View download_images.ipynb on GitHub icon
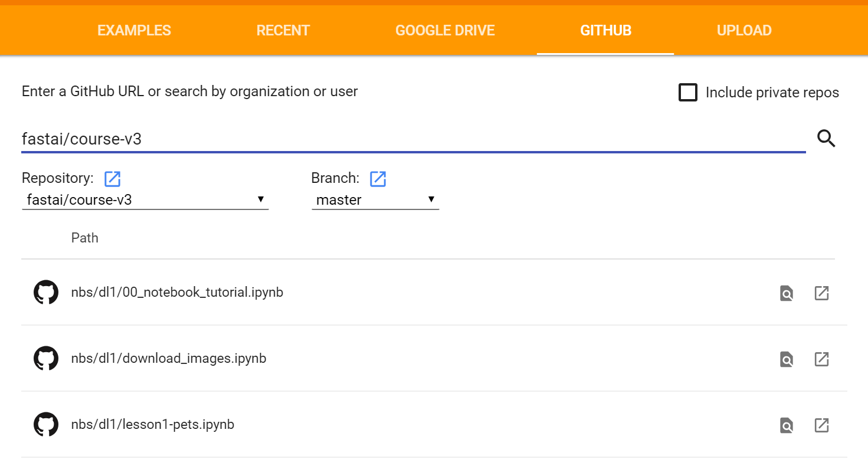This screenshot has height=469, width=868. pos(786,359)
